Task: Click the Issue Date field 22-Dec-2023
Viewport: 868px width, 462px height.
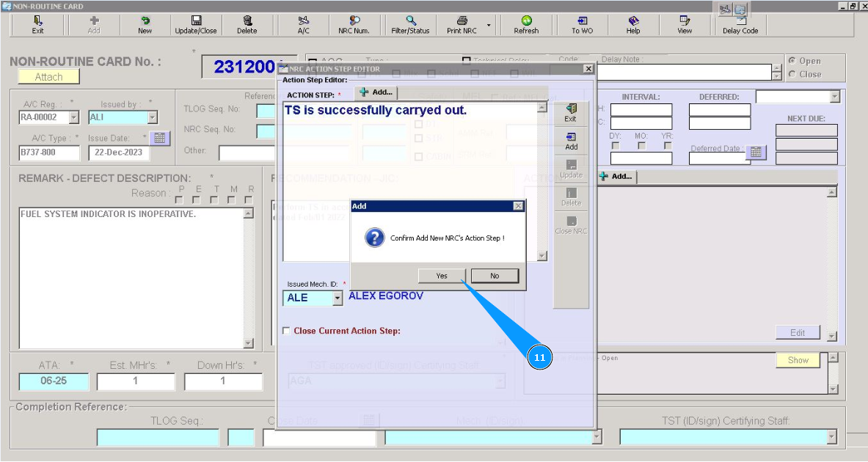Action: (118, 153)
